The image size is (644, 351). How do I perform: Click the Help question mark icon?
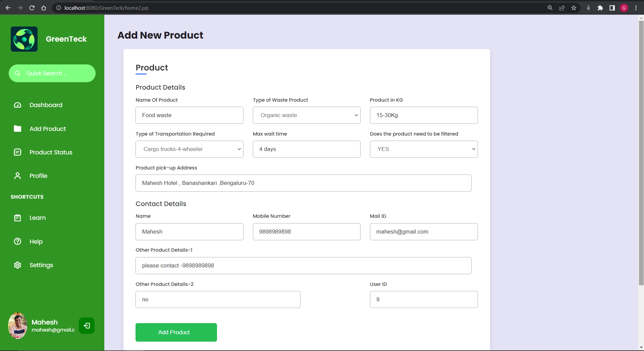tap(17, 241)
